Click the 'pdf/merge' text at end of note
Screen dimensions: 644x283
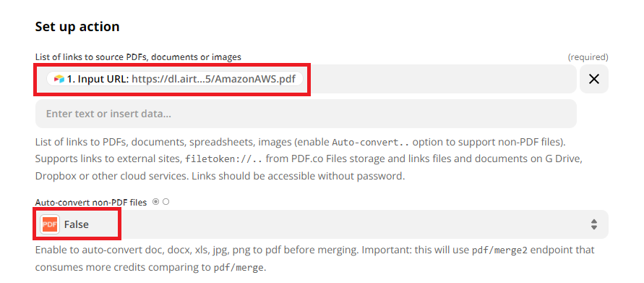239,268
